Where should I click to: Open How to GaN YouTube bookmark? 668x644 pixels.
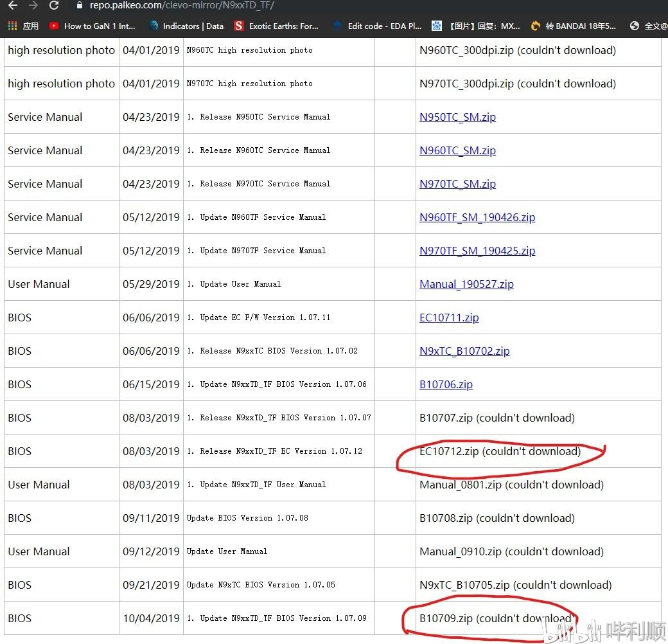pyautogui.click(x=92, y=26)
